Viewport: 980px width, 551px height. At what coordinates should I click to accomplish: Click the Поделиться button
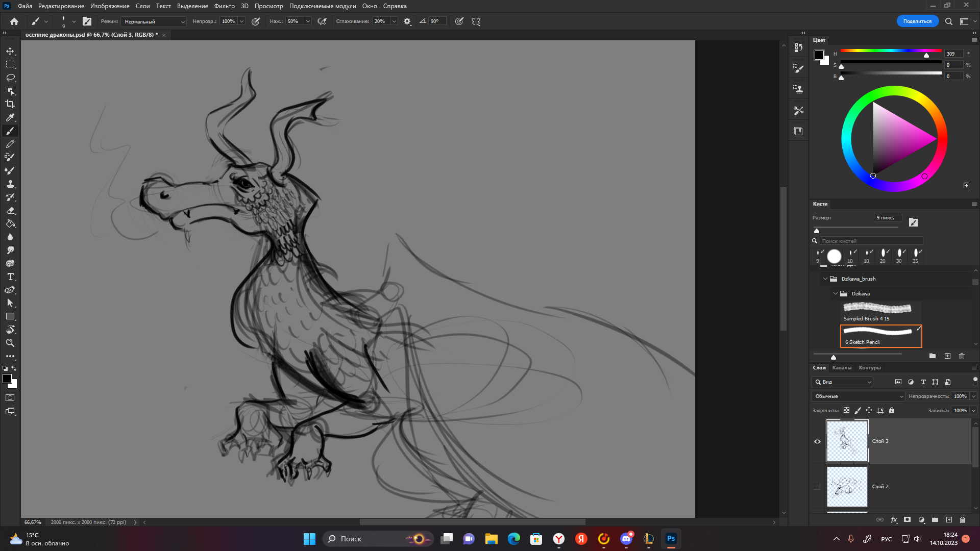click(917, 21)
